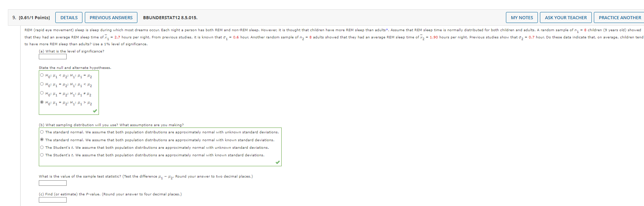Image resolution: width=644 pixels, height=206 pixels.
Task: Focus the P-value input box
Action: [x=53, y=200]
